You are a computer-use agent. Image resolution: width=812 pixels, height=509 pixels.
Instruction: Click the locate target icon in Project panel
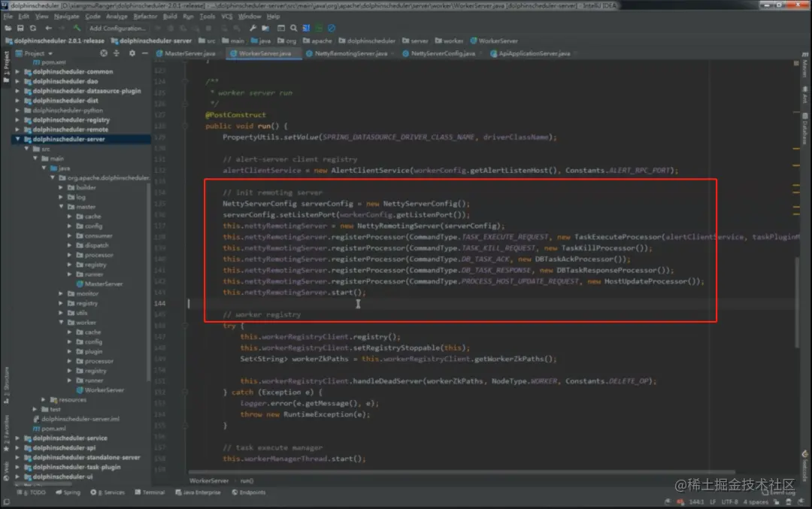point(104,53)
